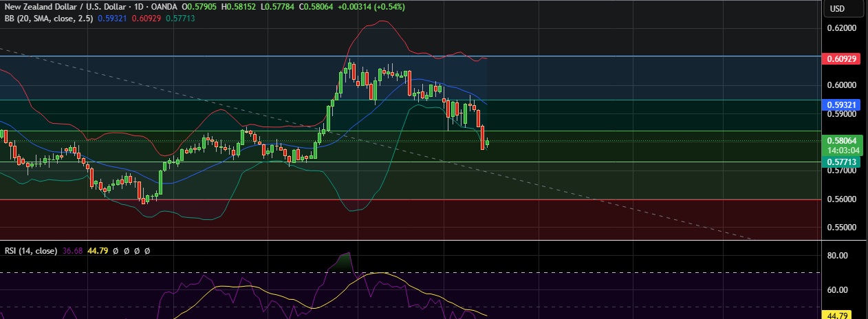
Task: Click the 0.55000 price axis label
Action: click(843, 228)
